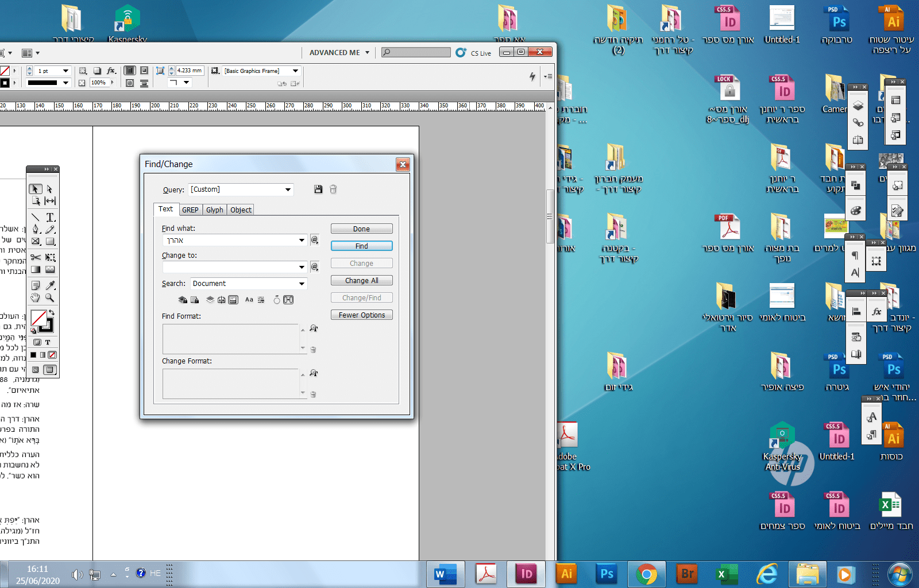Open the ADVANCED ME workspace switcher

pos(339,53)
